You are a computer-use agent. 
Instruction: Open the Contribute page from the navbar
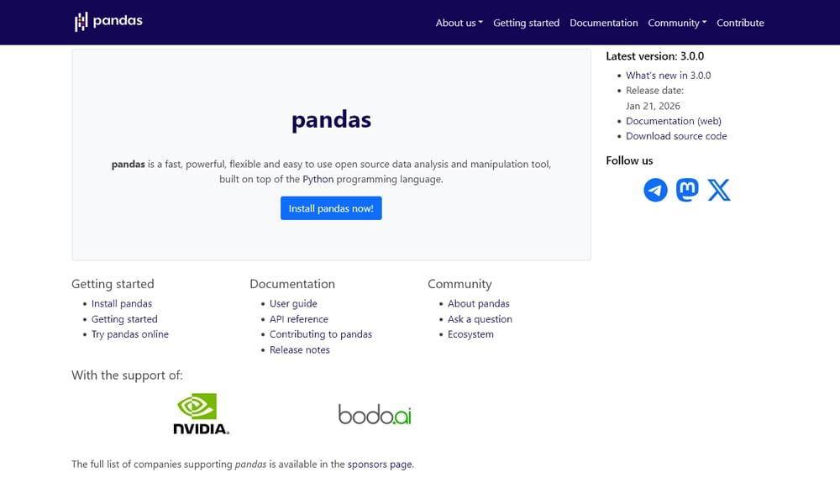(x=740, y=23)
